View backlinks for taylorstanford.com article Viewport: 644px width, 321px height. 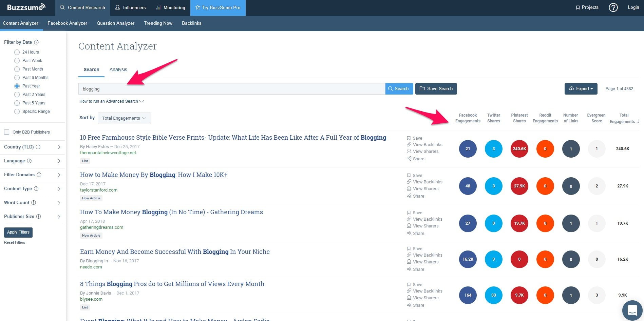[424, 182]
